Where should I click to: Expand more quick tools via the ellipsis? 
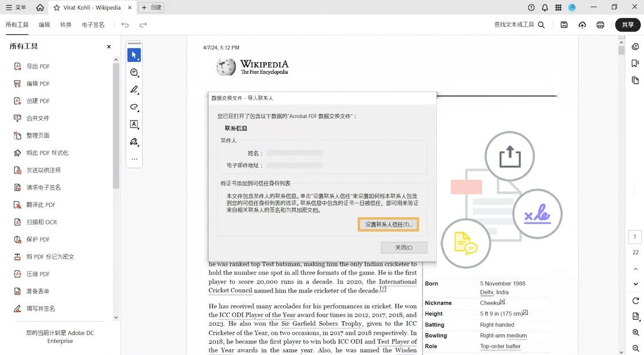click(x=134, y=158)
